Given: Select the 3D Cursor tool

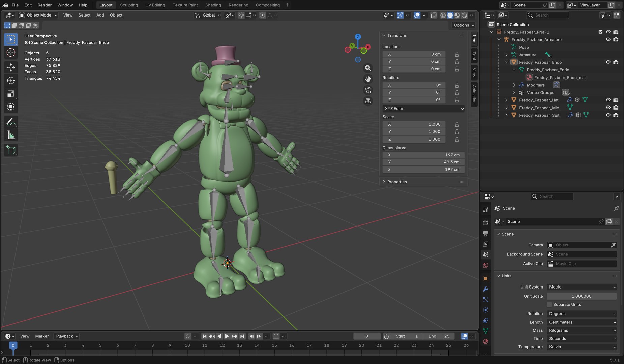Looking at the screenshot, I should [x=11, y=53].
